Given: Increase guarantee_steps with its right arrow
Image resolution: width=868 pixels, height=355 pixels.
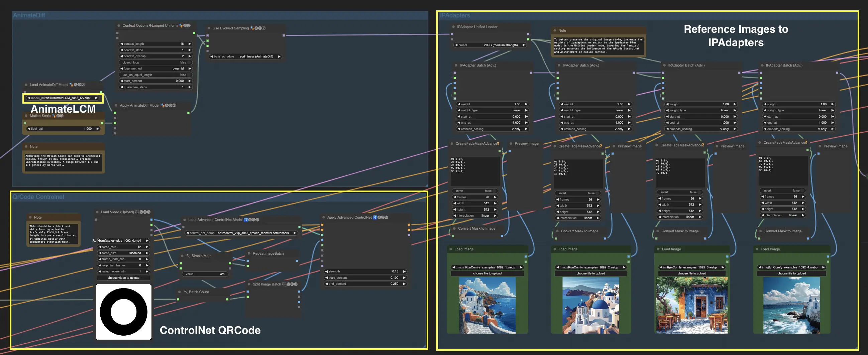Looking at the screenshot, I should click(190, 87).
